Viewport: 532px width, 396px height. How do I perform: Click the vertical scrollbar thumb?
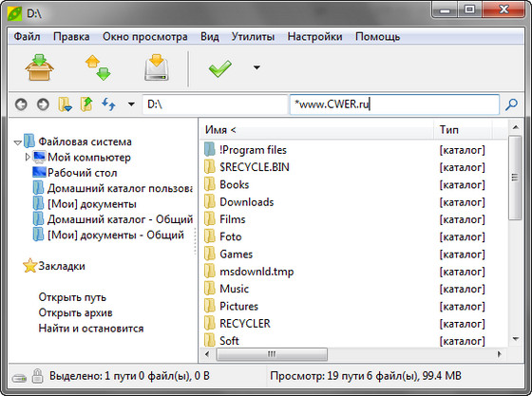[x=515, y=178]
